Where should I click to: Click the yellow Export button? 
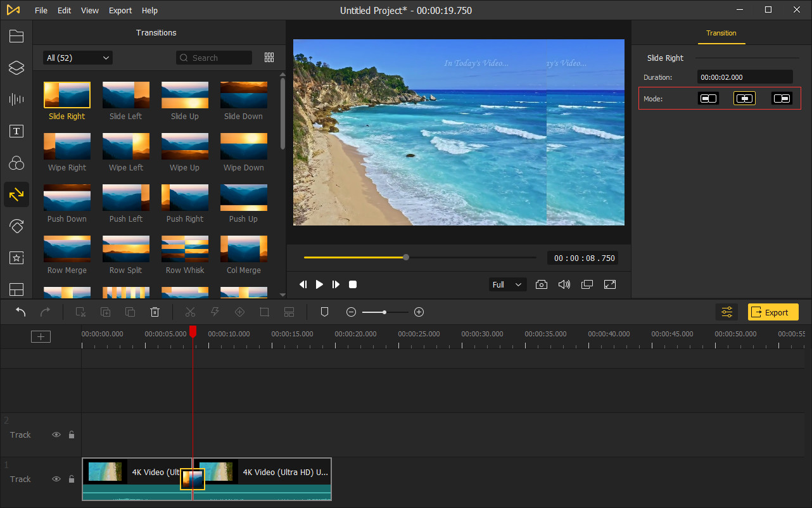tap(773, 312)
